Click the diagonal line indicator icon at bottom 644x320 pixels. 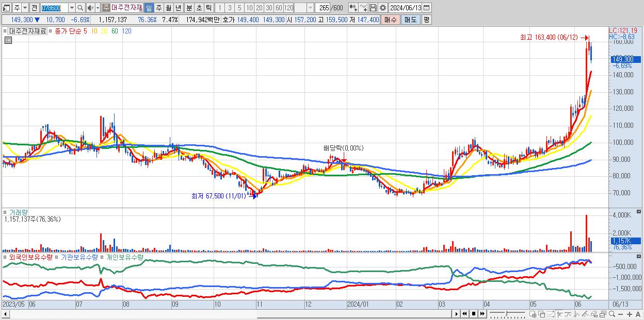585,314
